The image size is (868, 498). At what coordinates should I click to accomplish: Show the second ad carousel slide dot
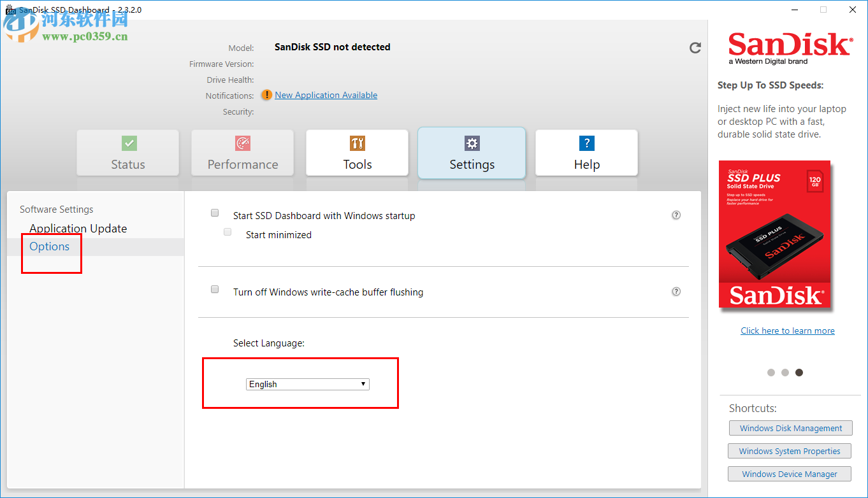[785, 373]
